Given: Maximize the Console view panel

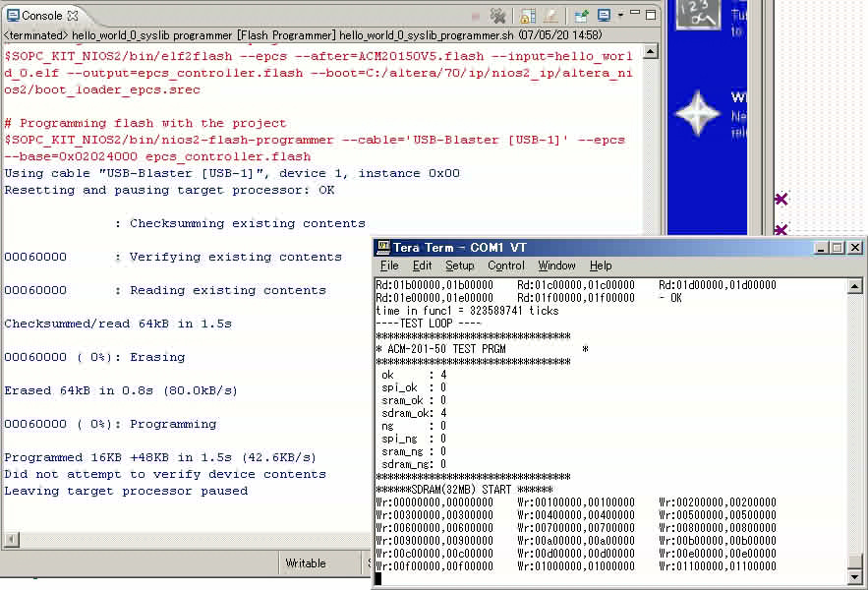Looking at the screenshot, I should [x=652, y=15].
